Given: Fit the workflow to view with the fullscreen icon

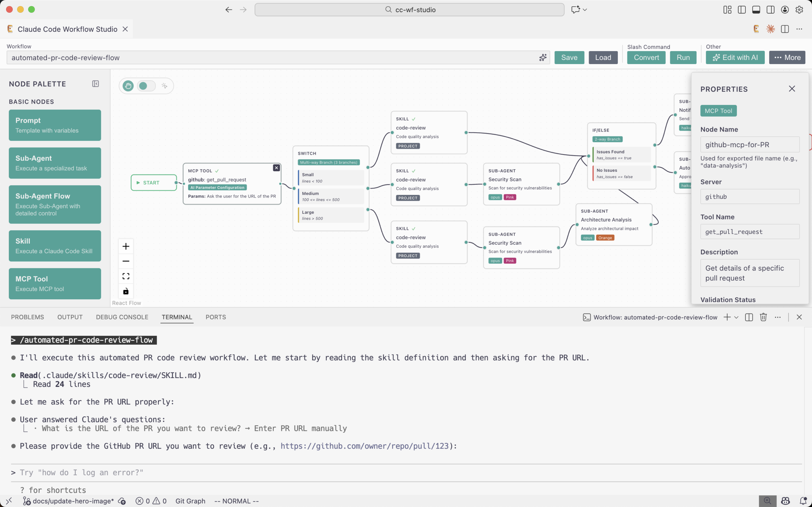Looking at the screenshot, I should (126, 276).
